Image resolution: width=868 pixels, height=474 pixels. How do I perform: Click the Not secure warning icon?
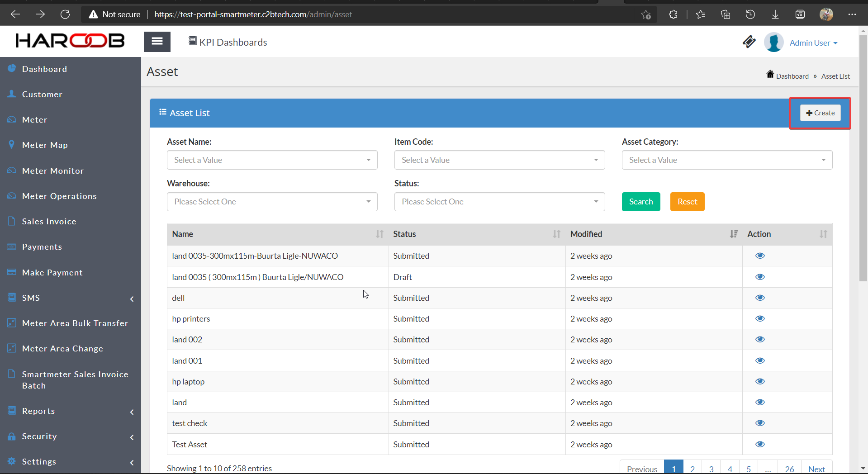(93, 14)
